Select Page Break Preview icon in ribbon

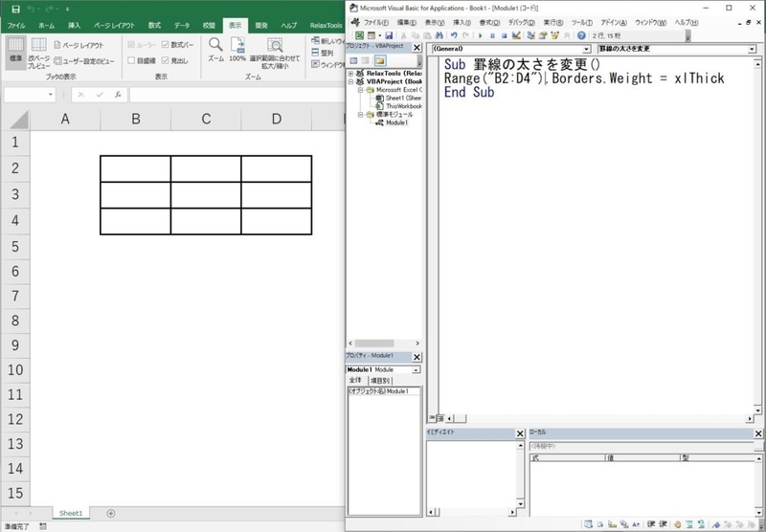click(x=38, y=53)
